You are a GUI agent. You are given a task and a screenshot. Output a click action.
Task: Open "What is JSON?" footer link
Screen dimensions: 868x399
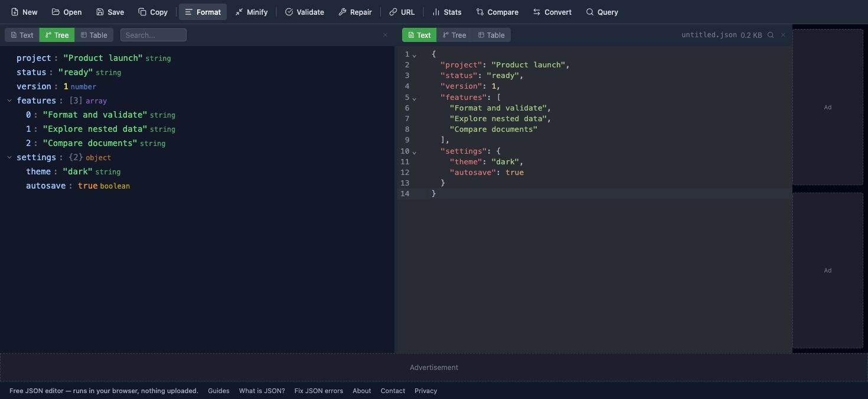[x=262, y=391]
